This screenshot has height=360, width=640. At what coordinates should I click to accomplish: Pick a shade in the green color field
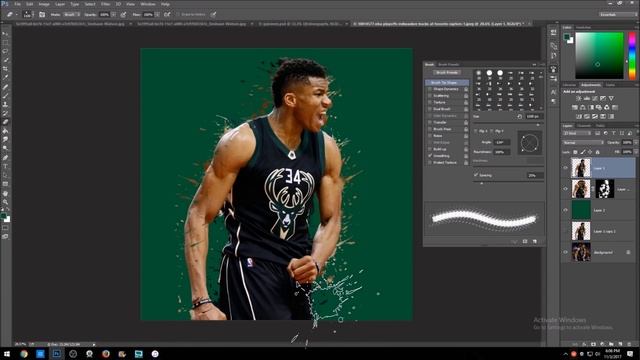599,56
